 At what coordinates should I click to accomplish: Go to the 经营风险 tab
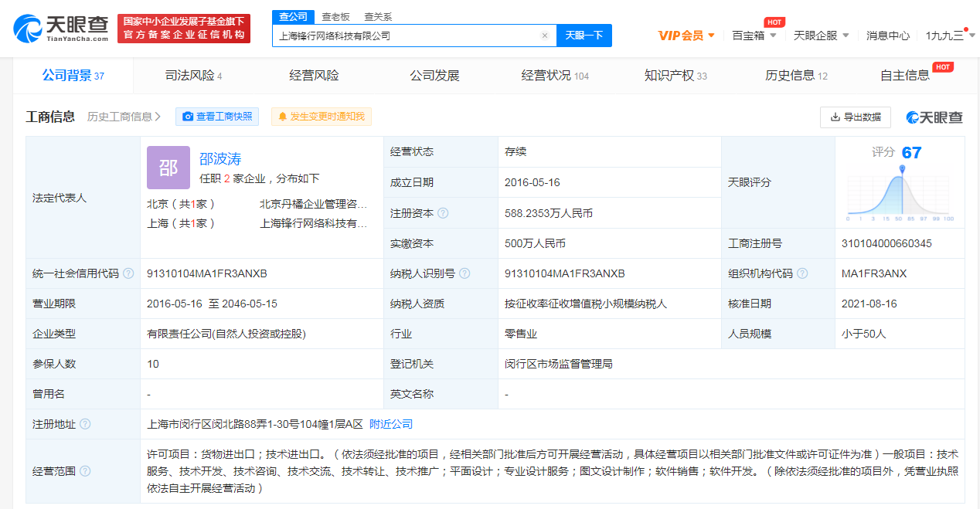click(x=314, y=76)
